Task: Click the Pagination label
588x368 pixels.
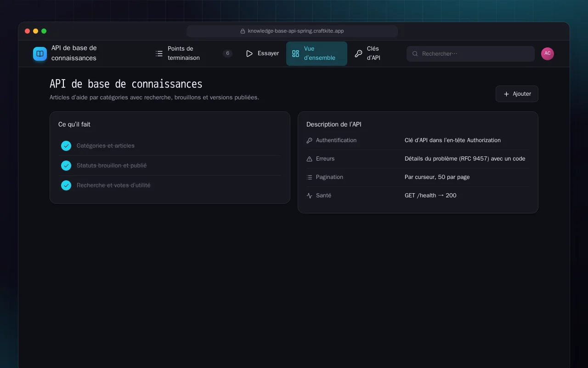Action: (329, 177)
